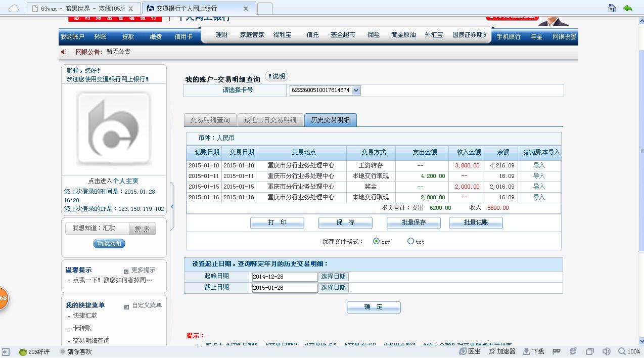Click 导入 link for the 2015-01-15 row
This screenshot has width=644, height=358.
pyautogui.click(x=539, y=187)
